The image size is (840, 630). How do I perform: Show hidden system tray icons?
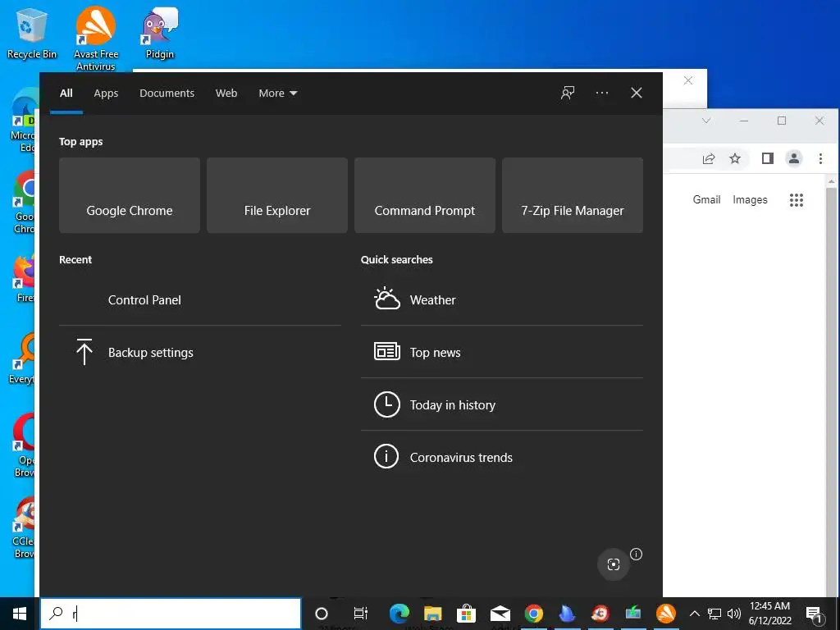(x=694, y=614)
